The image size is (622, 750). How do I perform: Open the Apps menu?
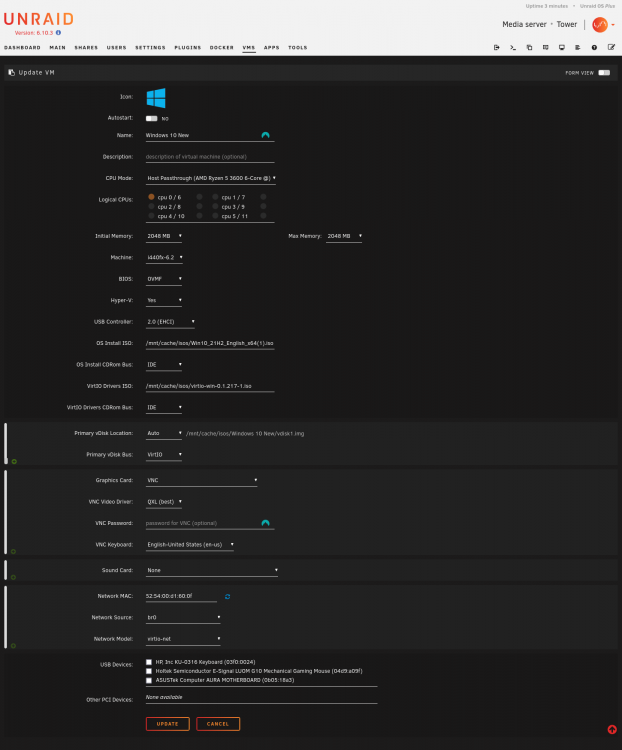(271, 48)
